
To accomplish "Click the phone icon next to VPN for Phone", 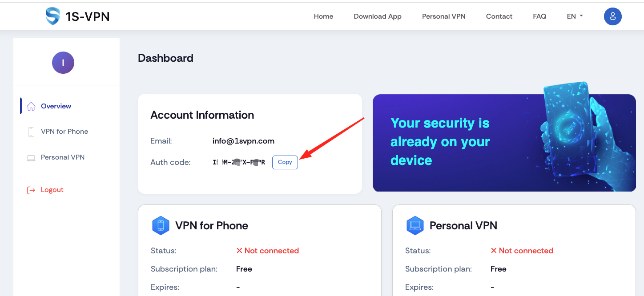I will point(31,131).
